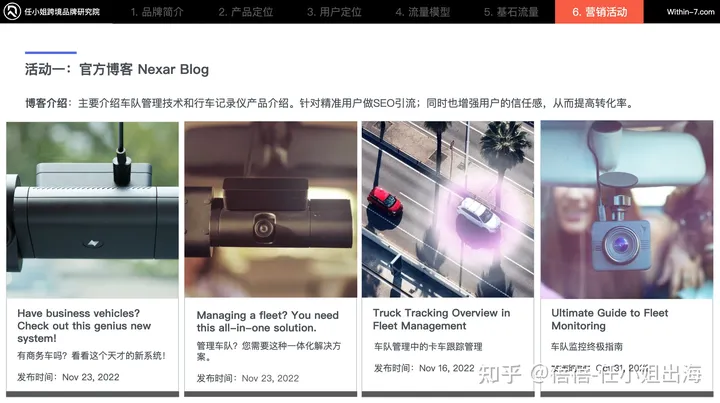Image resolution: width=720 pixels, height=403 pixels.
Task: Open the 5. 基石流量 tab
Action: tap(511, 12)
